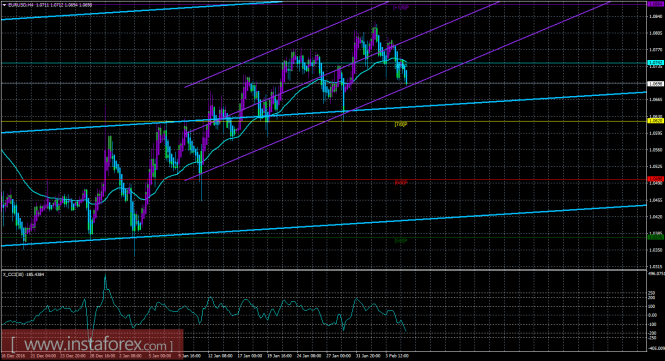Select the yellow pivot price label

pos(656,121)
